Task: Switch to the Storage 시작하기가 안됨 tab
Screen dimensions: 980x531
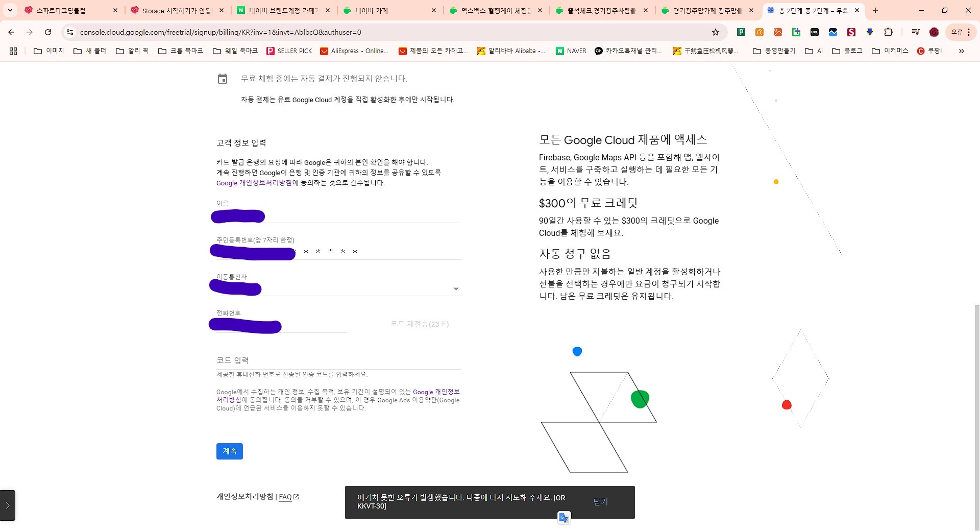Action: pyautogui.click(x=177, y=10)
